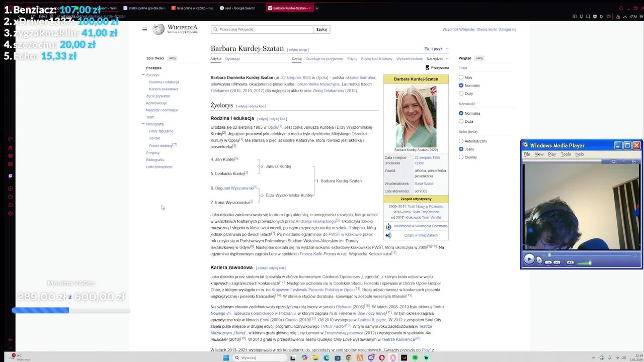
Task: Select Automatyczny color mode
Action: (x=461, y=141)
